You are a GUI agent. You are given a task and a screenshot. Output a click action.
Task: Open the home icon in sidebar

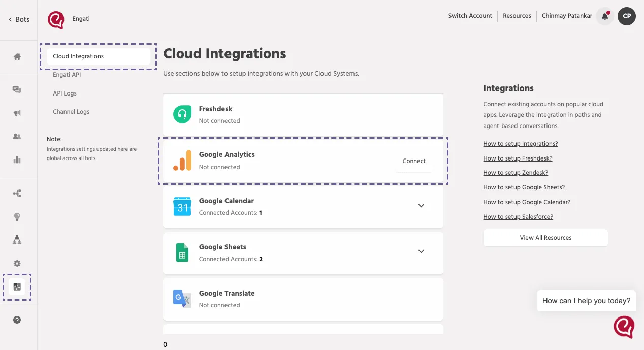pyautogui.click(x=17, y=57)
